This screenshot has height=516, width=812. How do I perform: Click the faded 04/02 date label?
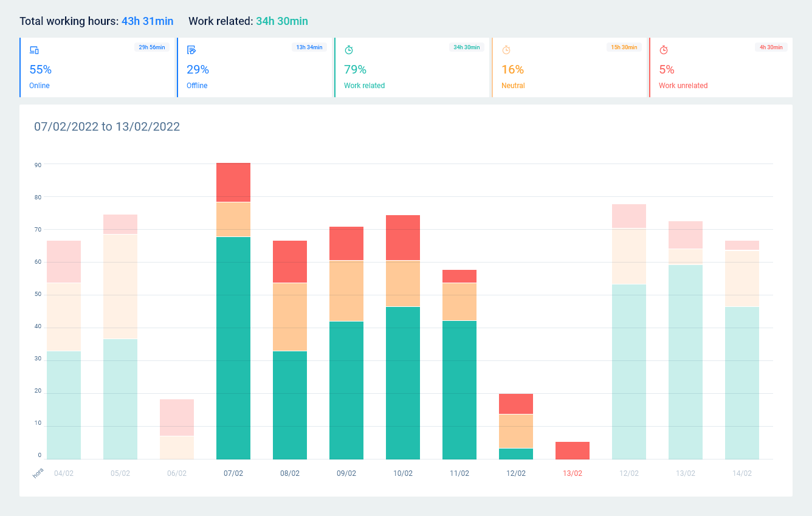click(64, 473)
